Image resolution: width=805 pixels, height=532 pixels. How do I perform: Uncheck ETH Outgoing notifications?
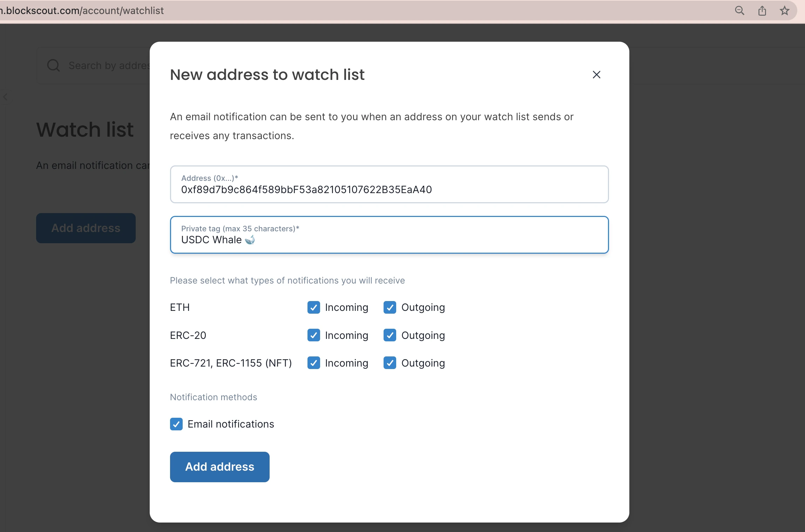[x=390, y=307]
